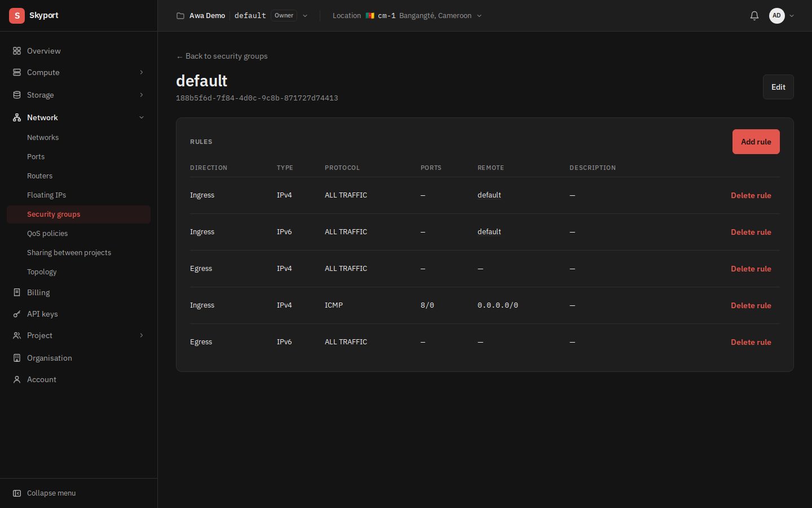
Task: Expand the Storage submenu chevron
Action: 142,95
